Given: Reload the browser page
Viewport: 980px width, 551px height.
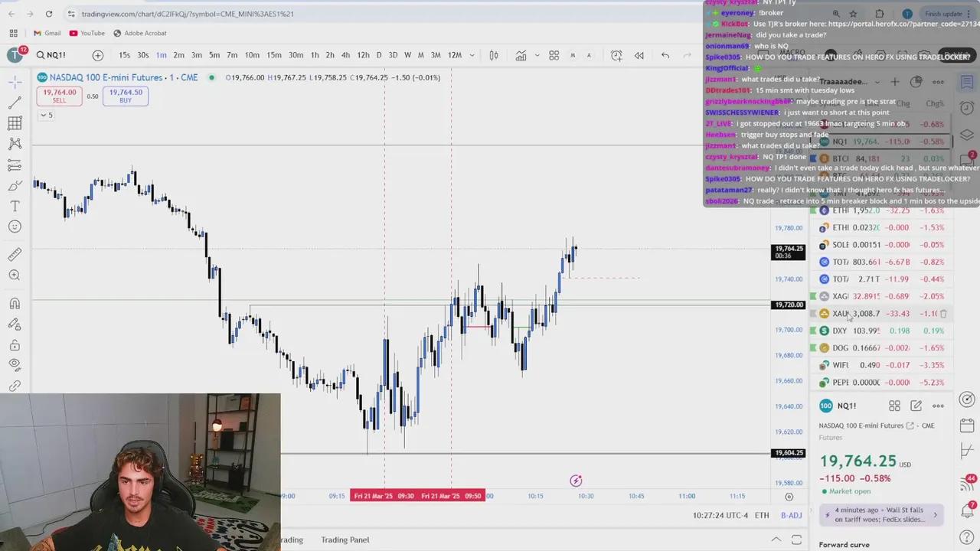Looking at the screenshot, I should [49, 14].
